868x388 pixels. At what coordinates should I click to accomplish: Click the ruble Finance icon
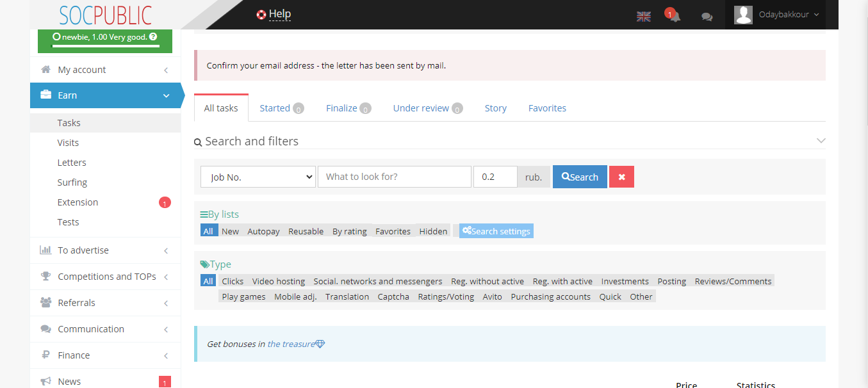[45, 355]
